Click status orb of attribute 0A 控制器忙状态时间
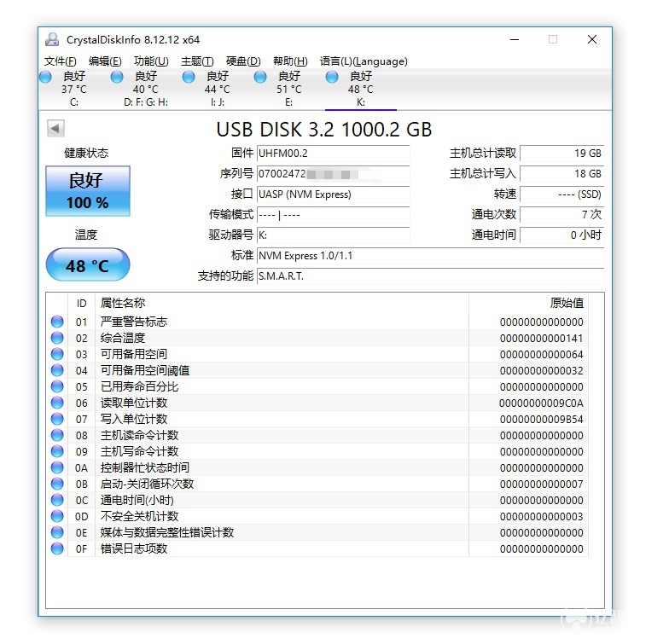 point(57,467)
